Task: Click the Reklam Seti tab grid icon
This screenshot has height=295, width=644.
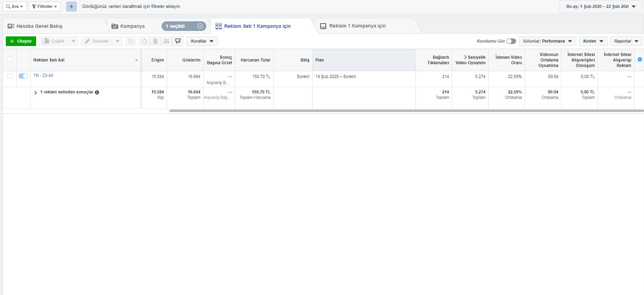Action: (x=219, y=26)
